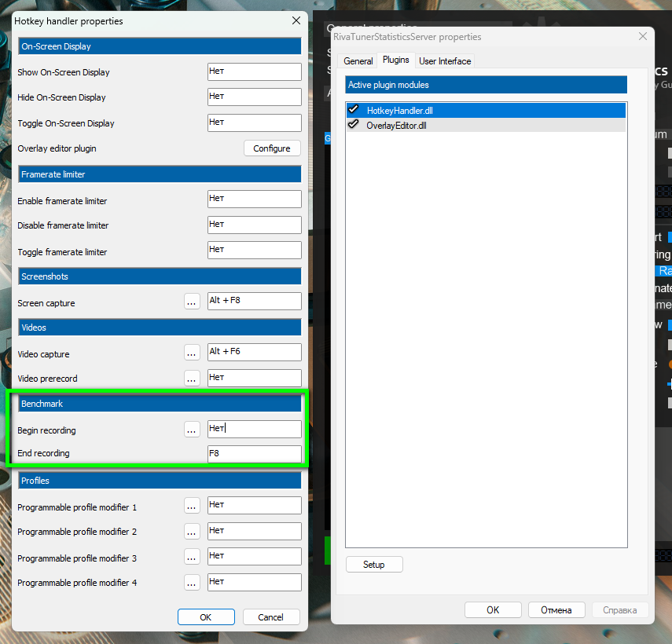
Task: Open the Video capture ellipsis options button
Action: coord(192,353)
